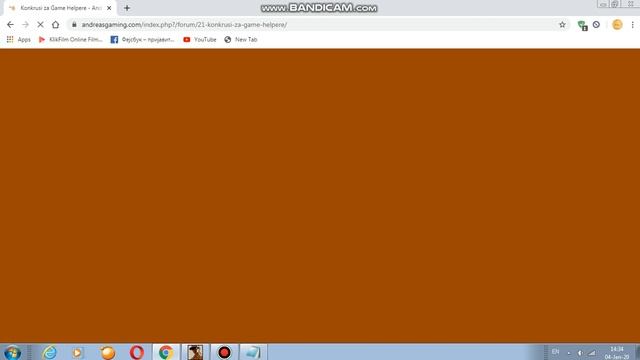Open the orange ball taskbar application
The image size is (640, 360).
[x=108, y=352]
